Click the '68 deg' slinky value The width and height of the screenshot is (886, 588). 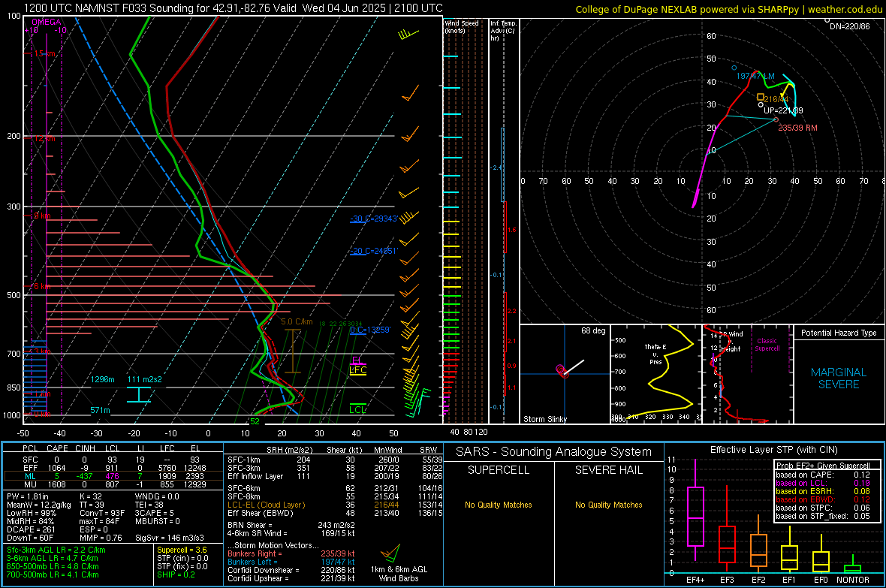pyautogui.click(x=593, y=330)
